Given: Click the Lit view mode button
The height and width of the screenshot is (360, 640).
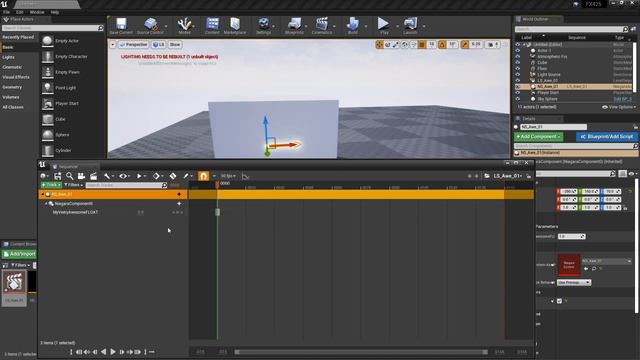Looking at the screenshot, I should 158,44.
